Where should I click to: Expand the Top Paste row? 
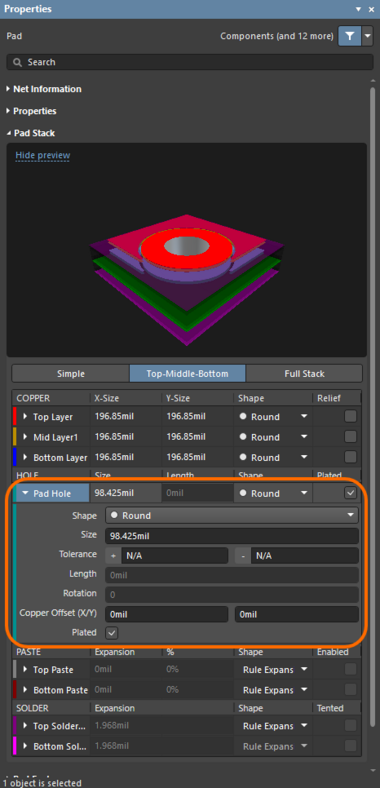click(x=25, y=670)
